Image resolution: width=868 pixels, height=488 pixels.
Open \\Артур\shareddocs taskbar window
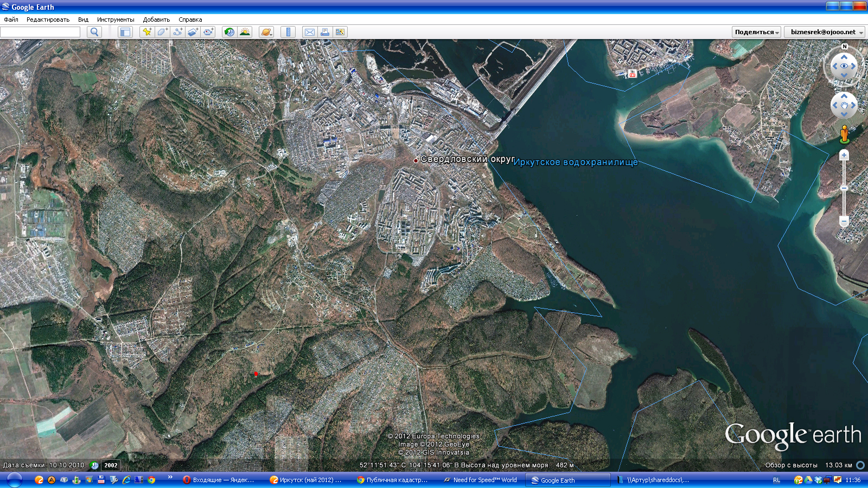(x=654, y=480)
